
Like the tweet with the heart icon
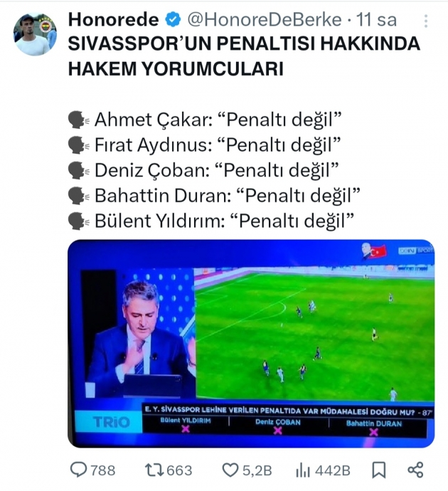[230, 470]
